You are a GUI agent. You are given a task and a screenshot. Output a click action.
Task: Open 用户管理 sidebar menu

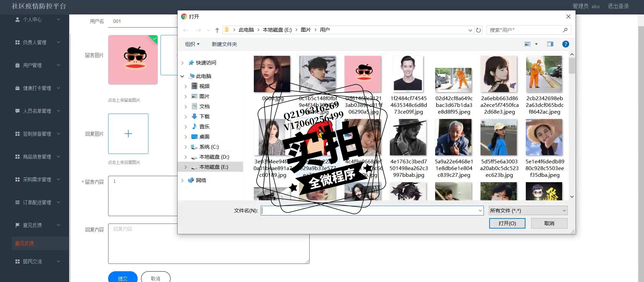(38, 65)
